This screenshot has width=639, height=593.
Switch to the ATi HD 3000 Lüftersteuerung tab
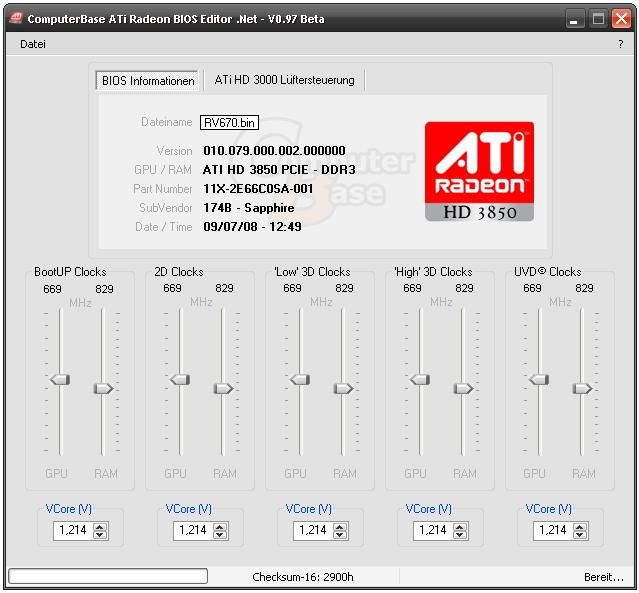pyautogui.click(x=284, y=80)
